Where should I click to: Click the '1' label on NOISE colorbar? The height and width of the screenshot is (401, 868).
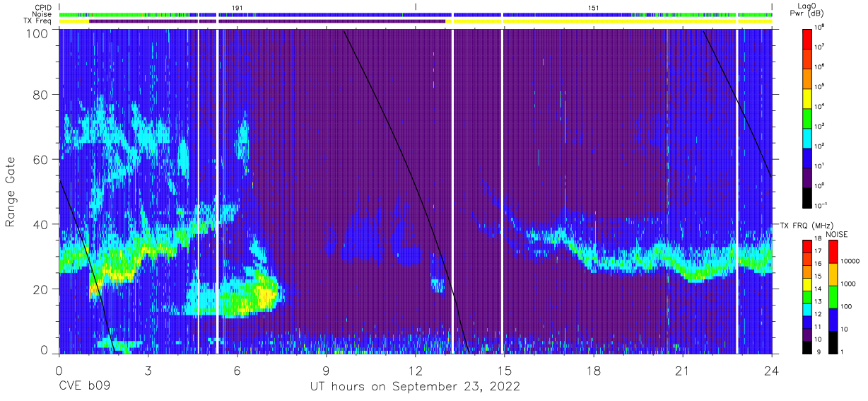843,351
